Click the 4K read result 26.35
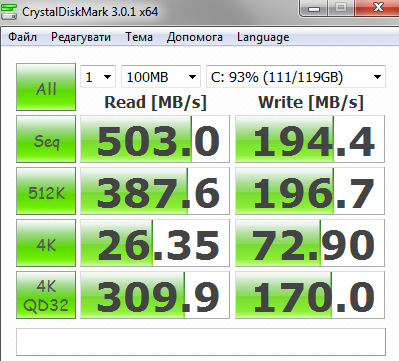The height and width of the screenshot is (361, 399). tap(155, 243)
